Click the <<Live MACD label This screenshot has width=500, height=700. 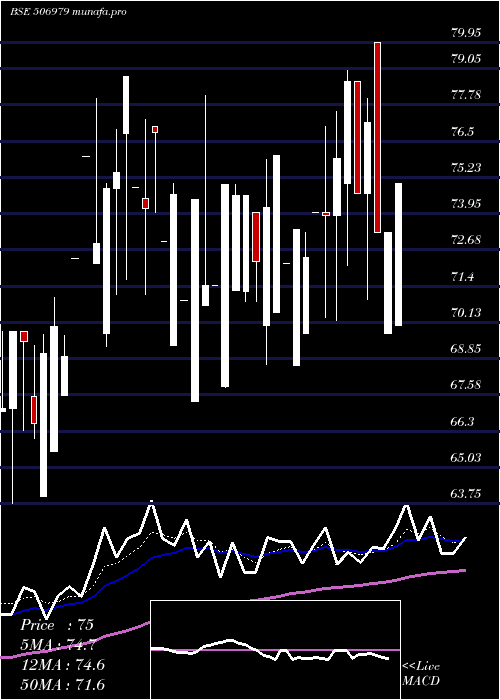[x=421, y=673]
